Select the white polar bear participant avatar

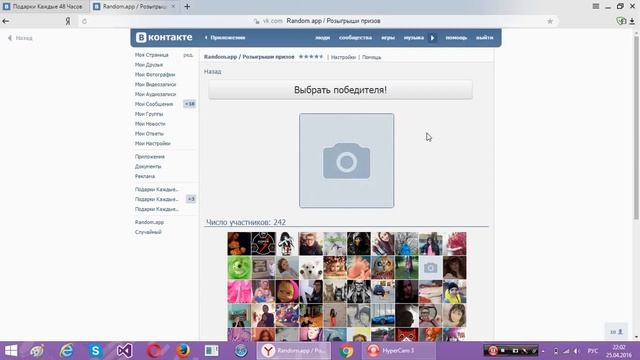click(x=311, y=268)
